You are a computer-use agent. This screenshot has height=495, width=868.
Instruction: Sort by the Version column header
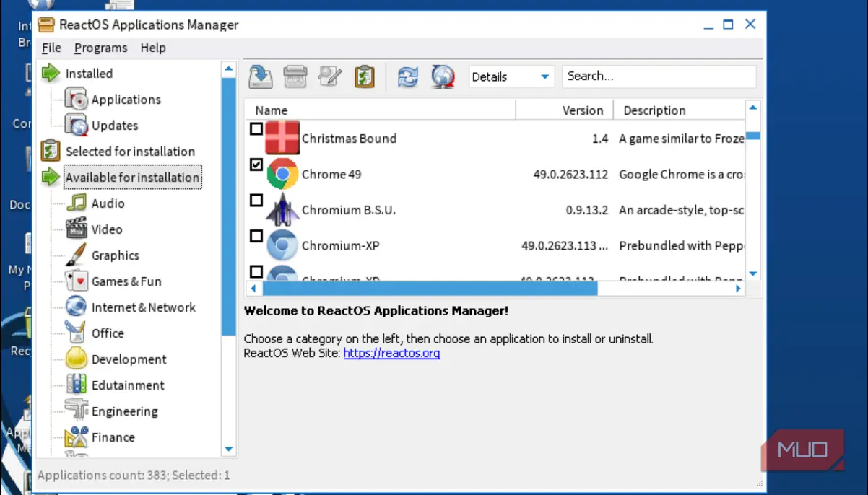point(565,110)
